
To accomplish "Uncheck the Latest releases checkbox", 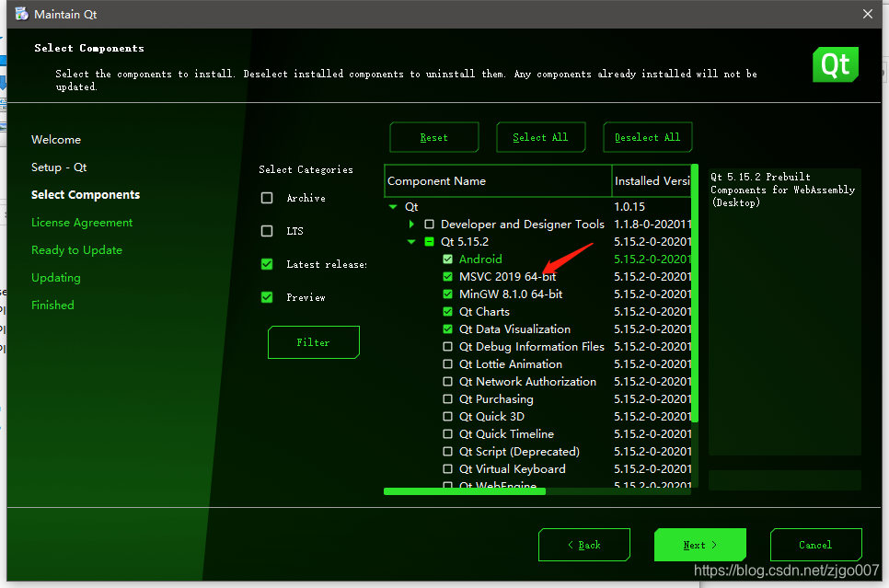I will pyautogui.click(x=267, y=264).
